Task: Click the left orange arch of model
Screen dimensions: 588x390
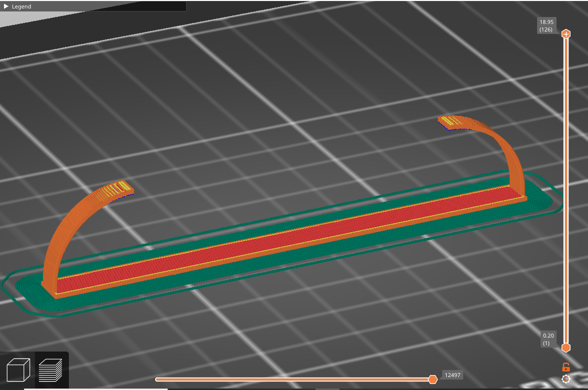Action: pyautogui.click(x=60, y=230)
